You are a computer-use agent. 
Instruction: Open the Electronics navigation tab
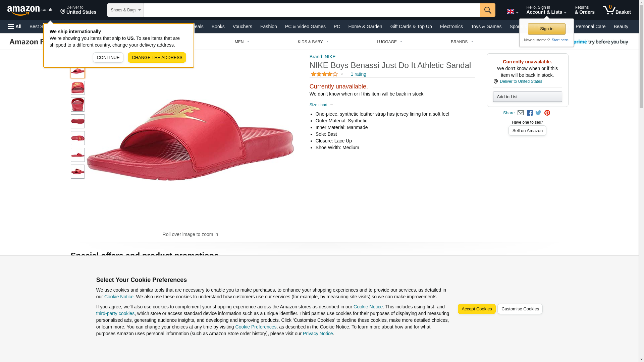click(451, 26)
